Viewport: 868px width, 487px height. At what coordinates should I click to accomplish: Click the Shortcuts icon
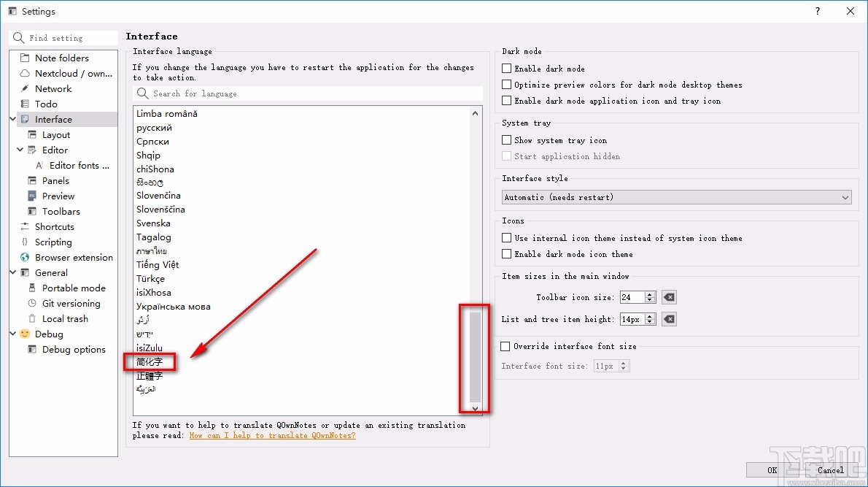(24, 226)
